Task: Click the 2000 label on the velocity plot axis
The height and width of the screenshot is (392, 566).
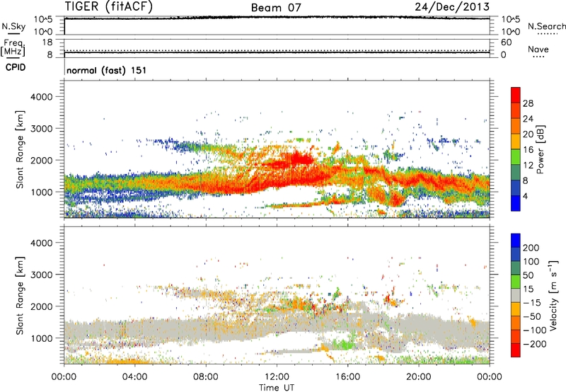Action: pyautogui.click(x=42, y=306)
